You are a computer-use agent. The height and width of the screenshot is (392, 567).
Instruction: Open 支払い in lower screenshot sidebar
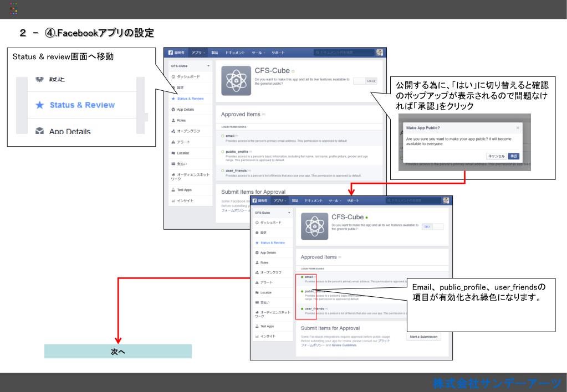(273, 302)
